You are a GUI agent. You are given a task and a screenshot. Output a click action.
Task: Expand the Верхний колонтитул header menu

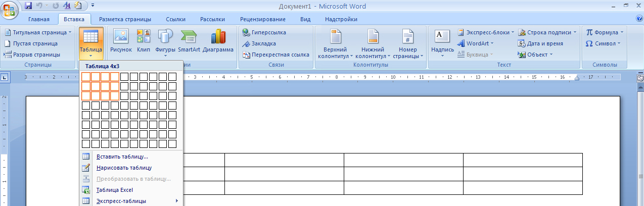pos(336,43)
